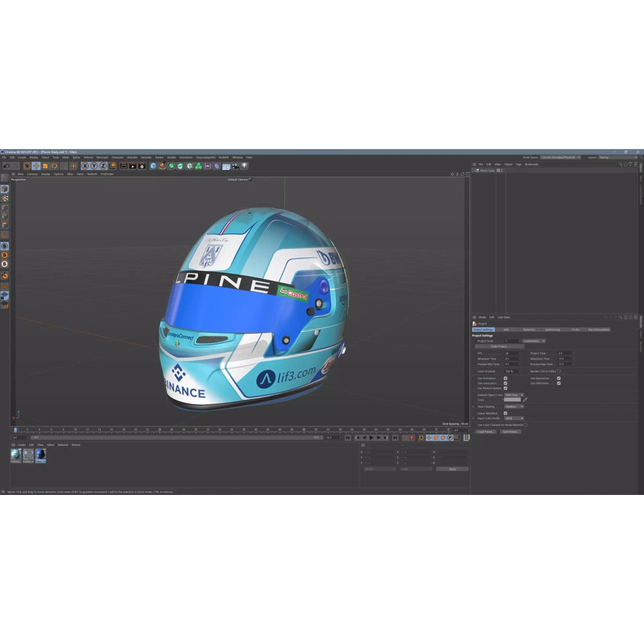Uncheck the Linear Workflow option
Image resolution: width=644 pixels, height=644 pixels.
[505, 413]
